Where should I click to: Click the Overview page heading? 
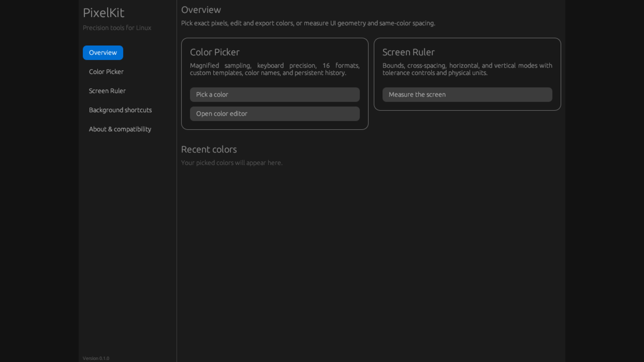coord(201,10)
